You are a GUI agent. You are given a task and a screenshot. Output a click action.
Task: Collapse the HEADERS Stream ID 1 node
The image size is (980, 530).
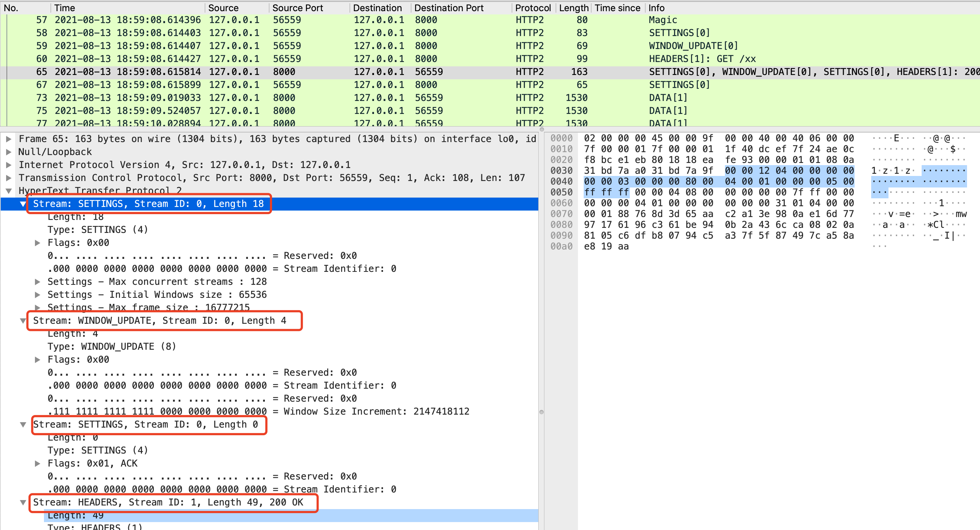pos(23,502)
